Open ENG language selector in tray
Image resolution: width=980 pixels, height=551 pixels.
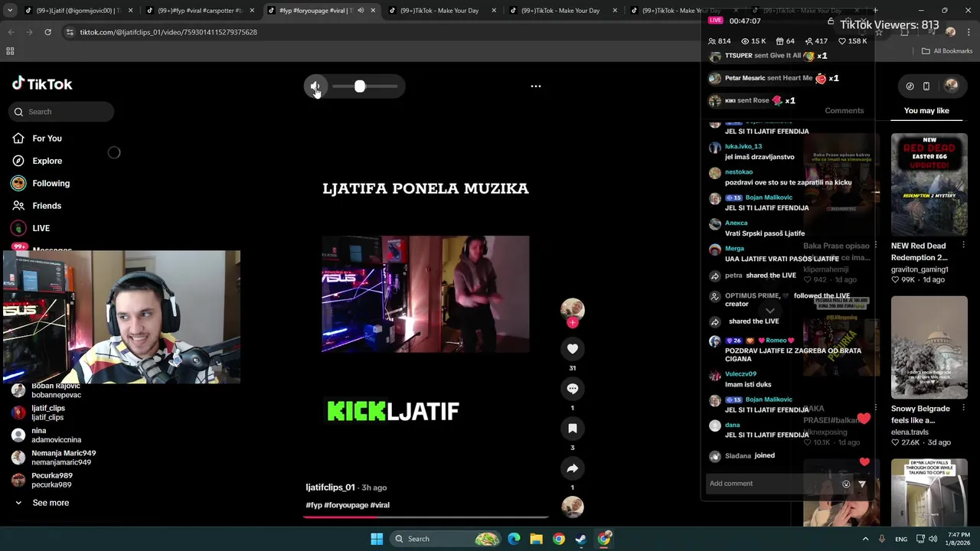click(901, 539)
